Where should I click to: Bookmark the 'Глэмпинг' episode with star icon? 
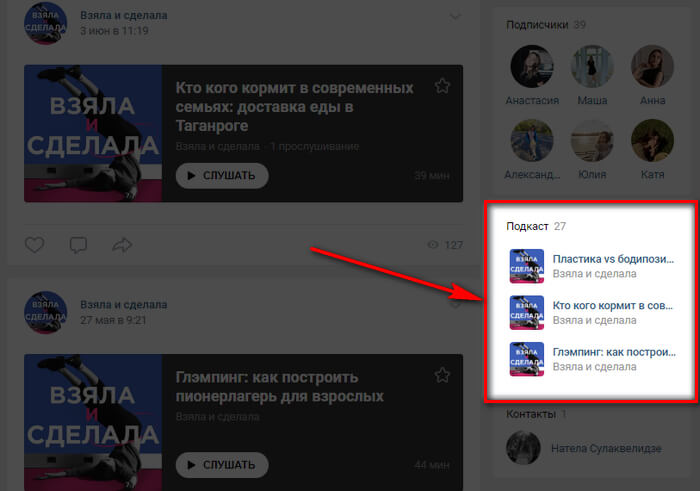click(442, 375)
